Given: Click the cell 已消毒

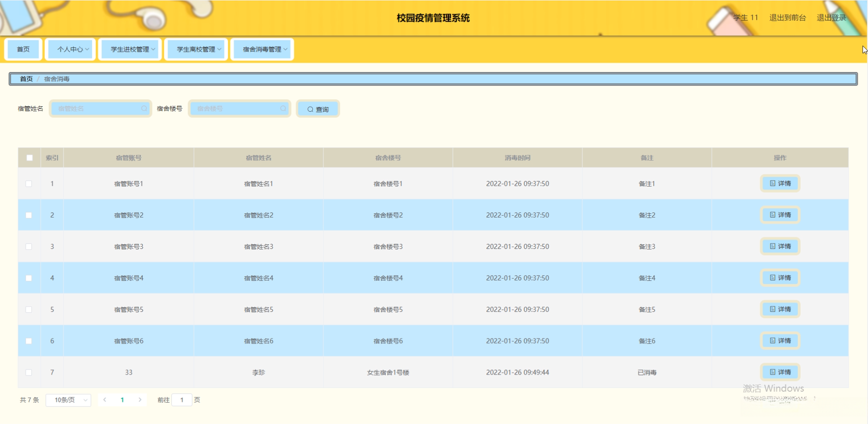Looking at the screenshot, I should (647, 372).
